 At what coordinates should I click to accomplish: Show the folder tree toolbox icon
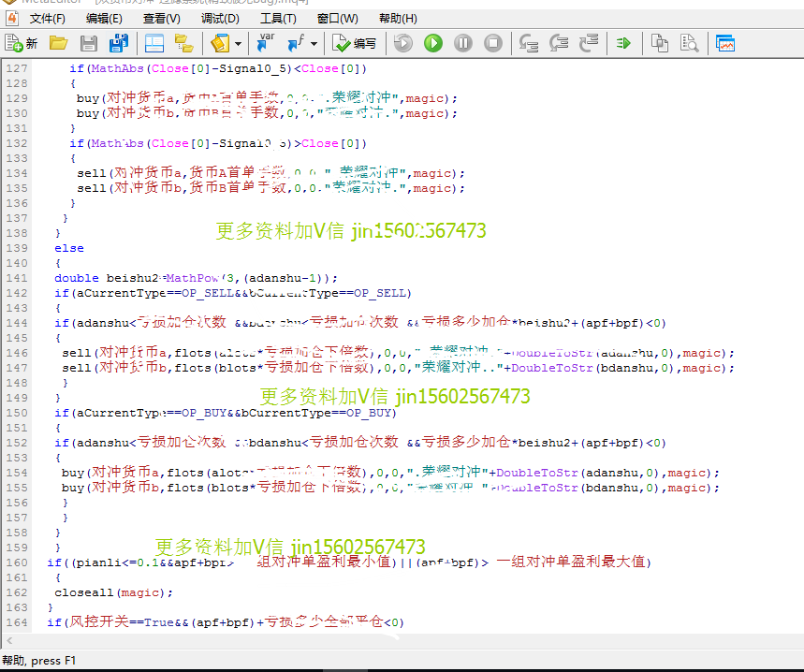pos(183,44)
